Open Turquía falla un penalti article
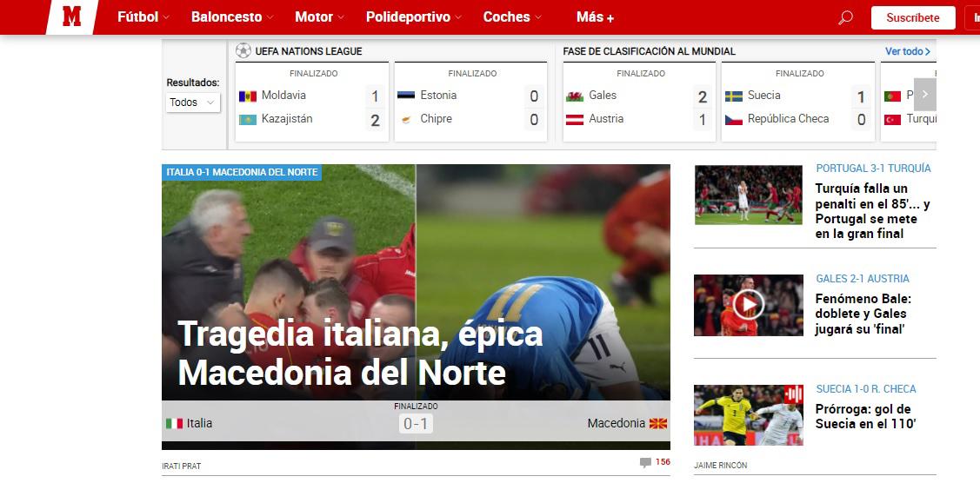The image size is (980, 483). [872, 211]
